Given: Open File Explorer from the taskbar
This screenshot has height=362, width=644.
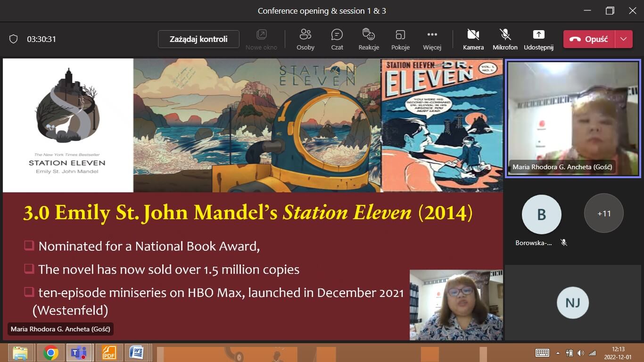Looking at the screenshot, I should [20, 353].
